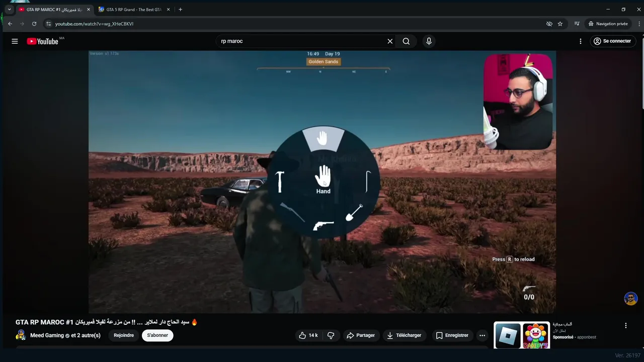
Task: Open the Meed Gaming channel avatar
Action: (x=21, y=335)
